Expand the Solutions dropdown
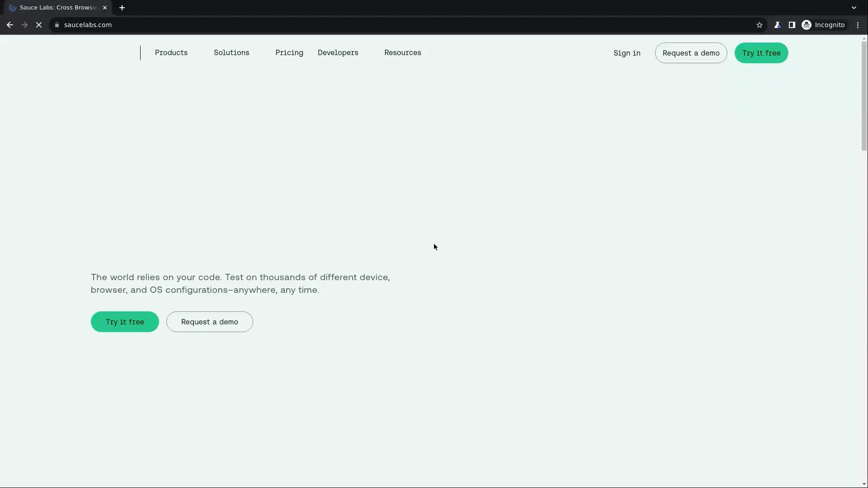868x488 pixels. [232, 53]
